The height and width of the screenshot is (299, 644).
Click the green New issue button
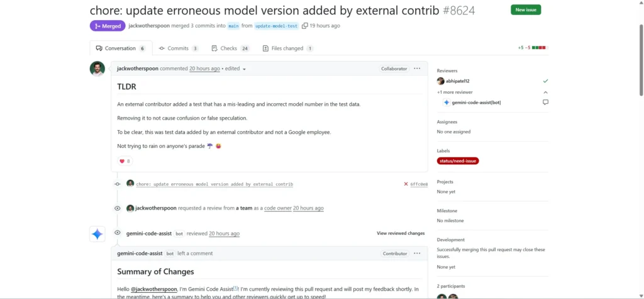[525, 10]
